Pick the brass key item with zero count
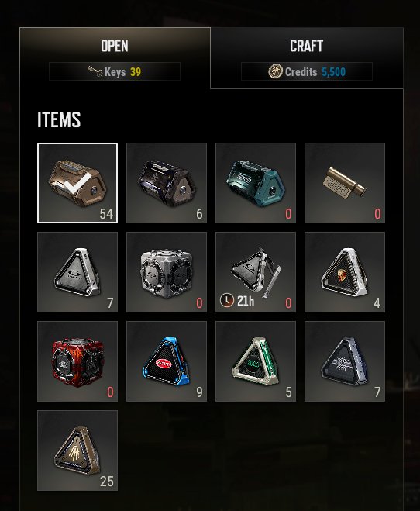 pos(345,183)
